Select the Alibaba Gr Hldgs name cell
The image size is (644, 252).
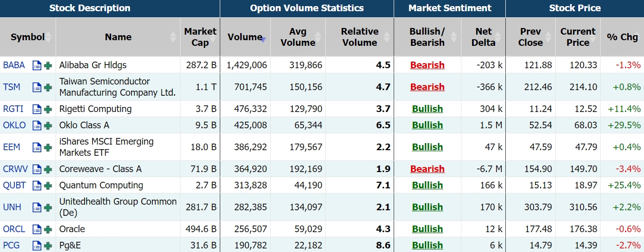pos(118,65)
